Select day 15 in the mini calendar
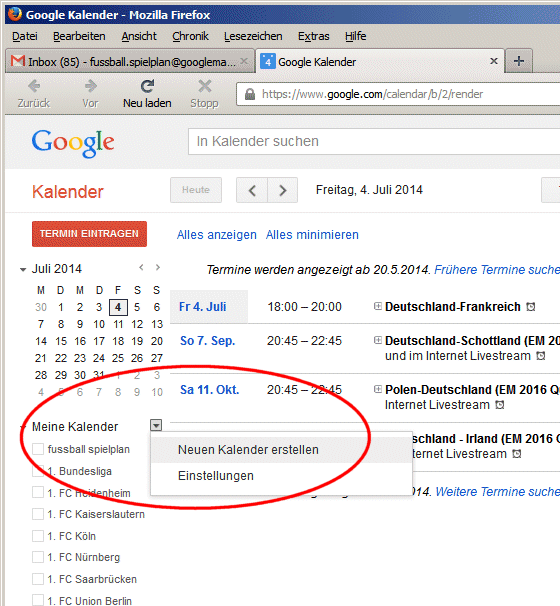The image size is (560, 606). (x=61, y=341)
